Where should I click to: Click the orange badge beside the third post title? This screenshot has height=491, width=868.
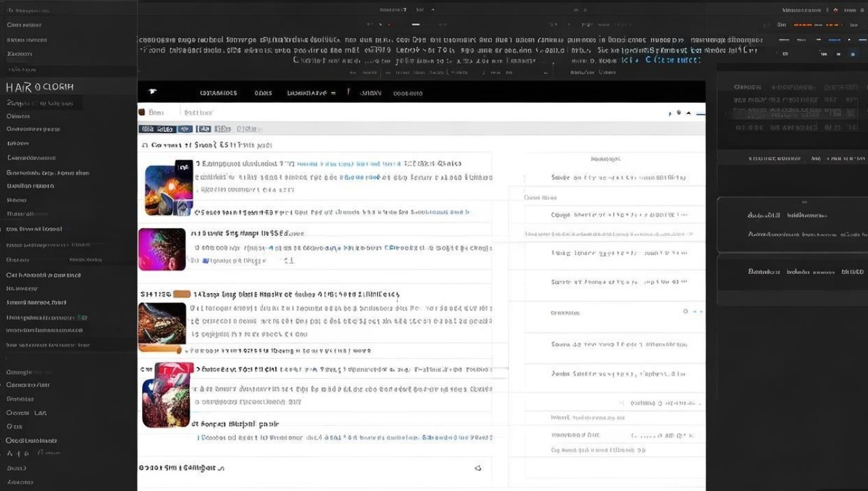tap(181, 294)
